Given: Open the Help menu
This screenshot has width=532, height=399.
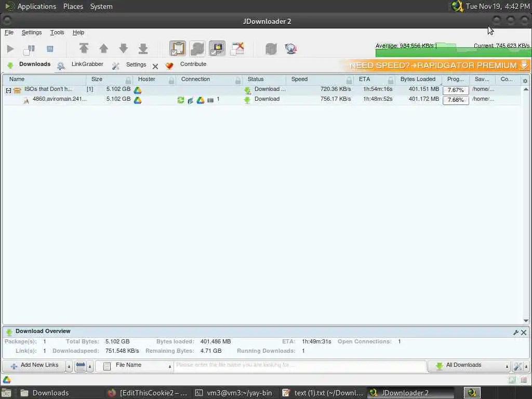Looking at the screenshot, I should point(78,33).
